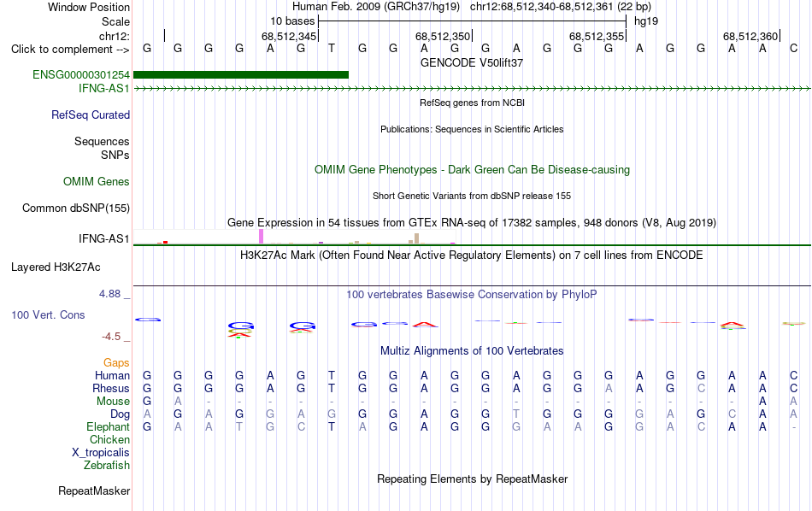
Task: Click the SNPs track label
Action: point(115,155)
